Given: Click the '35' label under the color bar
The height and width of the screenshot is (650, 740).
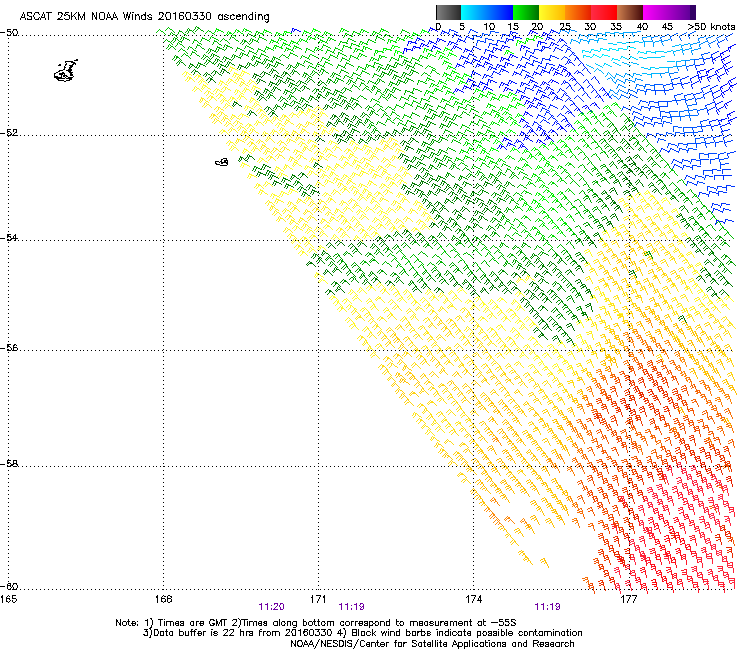Looking at the screenshot, I should pos(616,27).
